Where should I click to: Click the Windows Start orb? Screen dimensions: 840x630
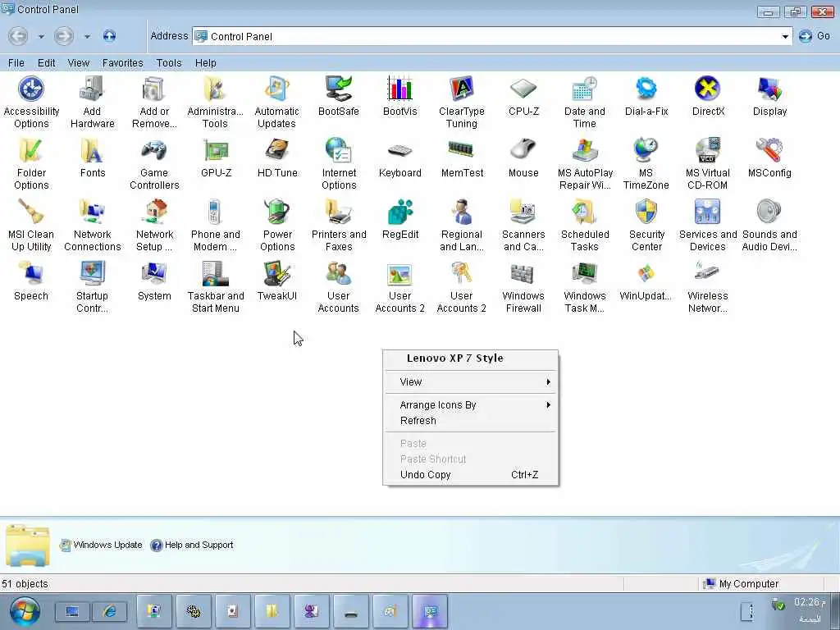pyautogui.click(x=25, y=612)
